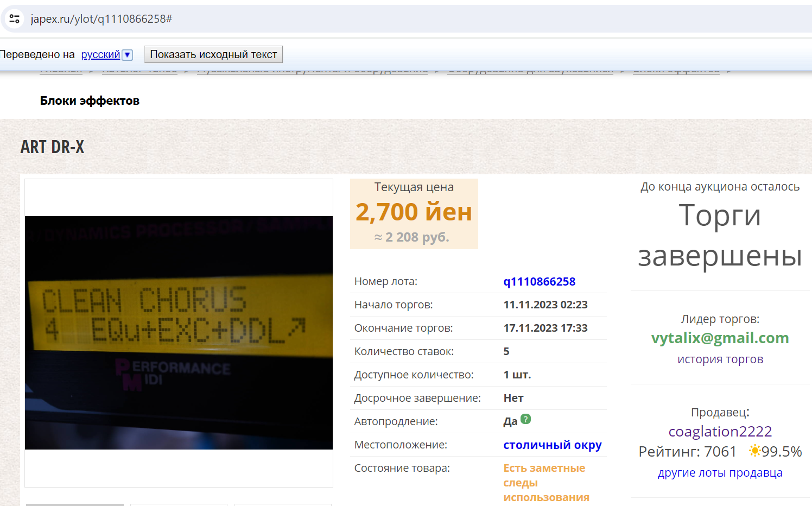Click the sun rating icon beside 99.5%
The height and width of the screenshot is (506, 812).
point(754,450)
